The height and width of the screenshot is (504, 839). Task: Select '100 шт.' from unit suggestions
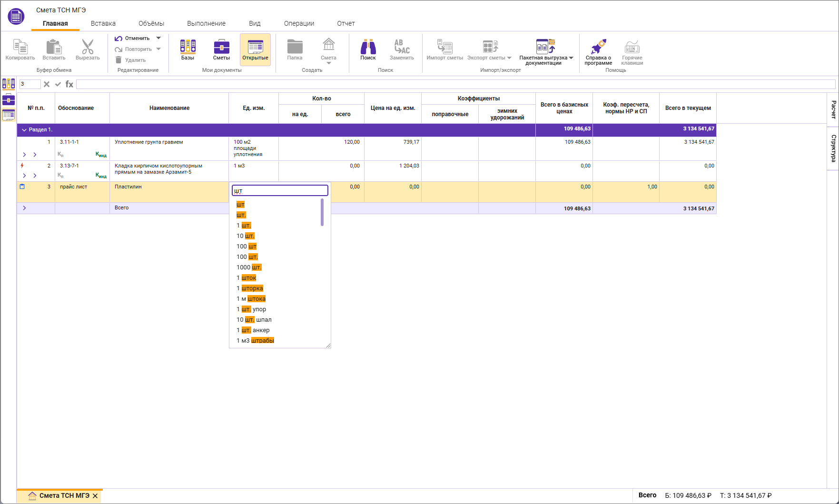tap(247, 257)
